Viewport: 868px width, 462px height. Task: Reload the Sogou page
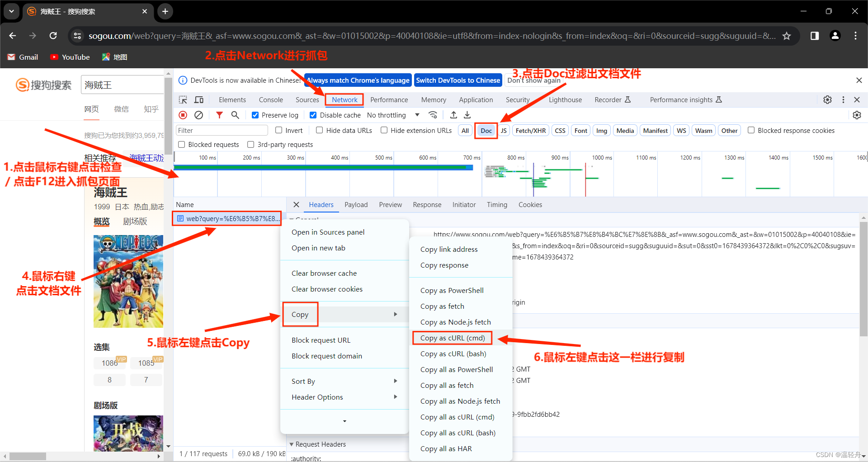(53, 36)
